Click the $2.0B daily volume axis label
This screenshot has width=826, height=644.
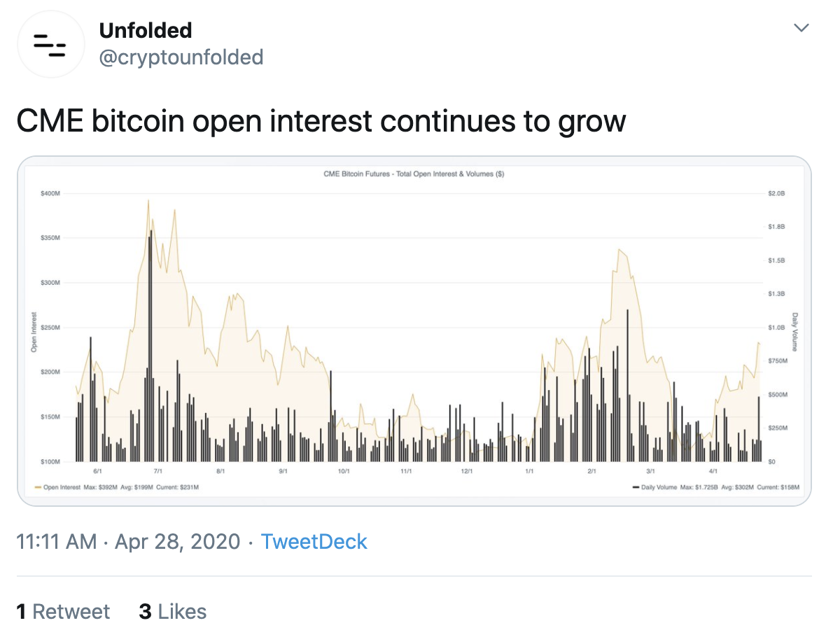point(776,192)
